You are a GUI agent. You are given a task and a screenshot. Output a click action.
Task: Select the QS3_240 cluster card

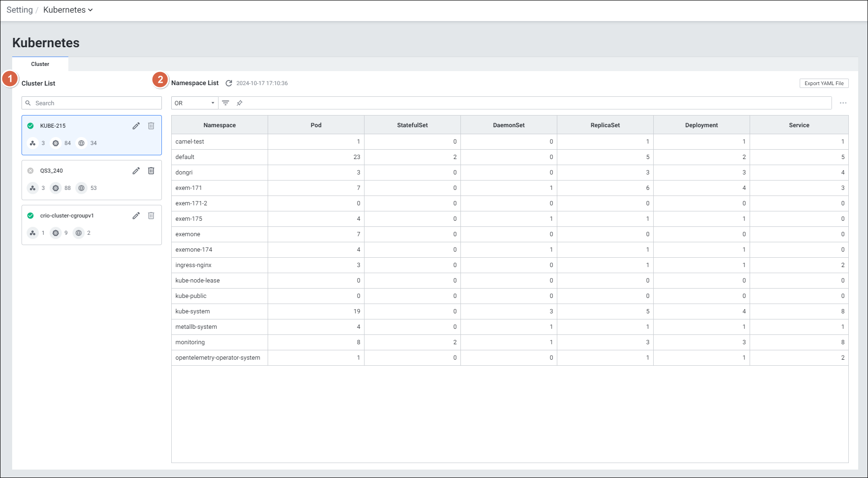[x=80, y=180]
